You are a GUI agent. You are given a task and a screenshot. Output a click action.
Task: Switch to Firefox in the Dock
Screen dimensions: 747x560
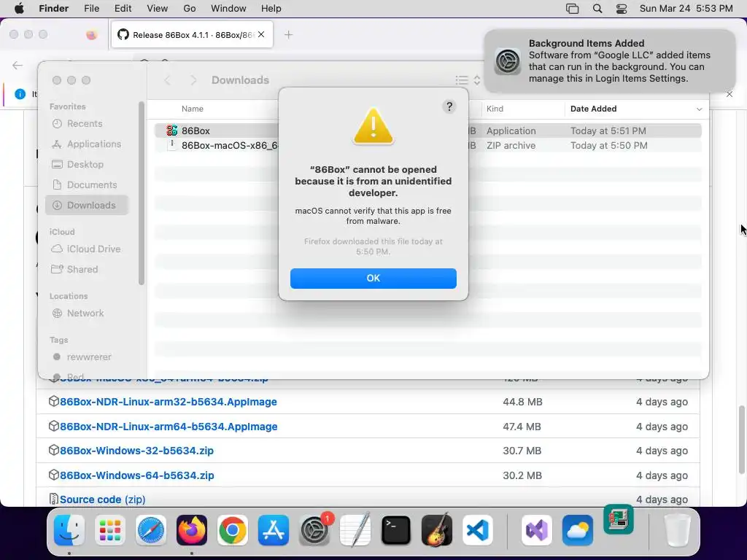192,530
